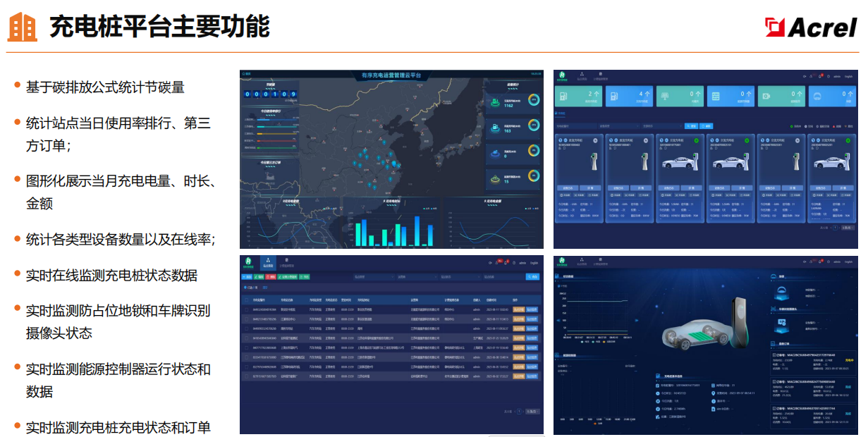Check the first row checkbox in station table

tap(247, 309)
